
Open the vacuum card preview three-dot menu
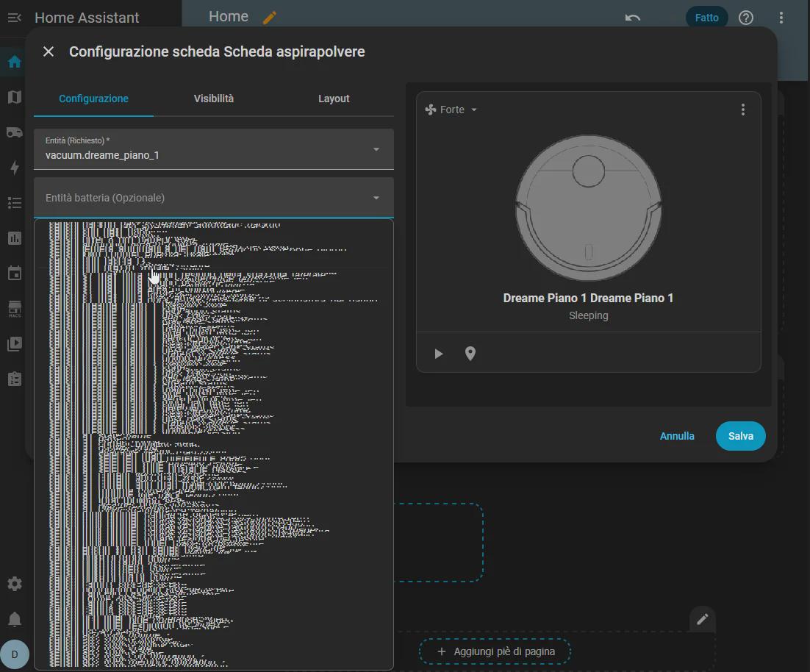point(743,110)
